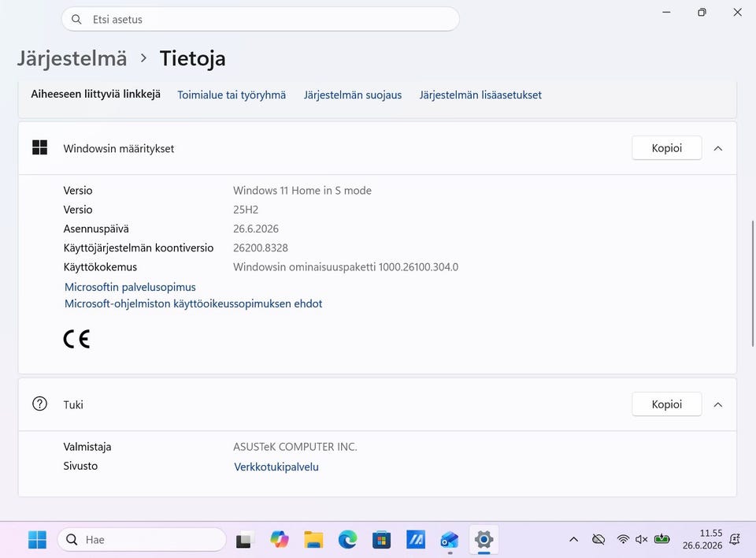Click the search magnifier icon in settings
This screenshot has width=756, height=558.
point(76,19)
